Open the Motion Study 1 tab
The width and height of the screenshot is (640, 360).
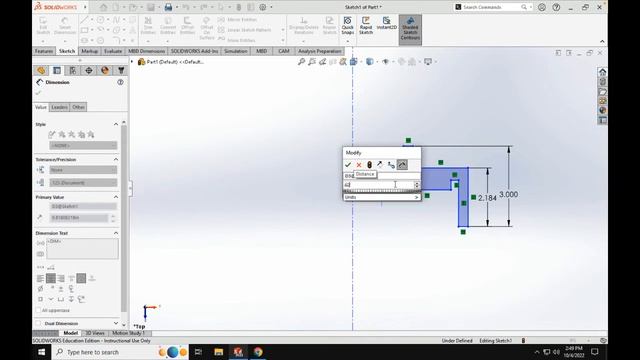tap(128, 333)
